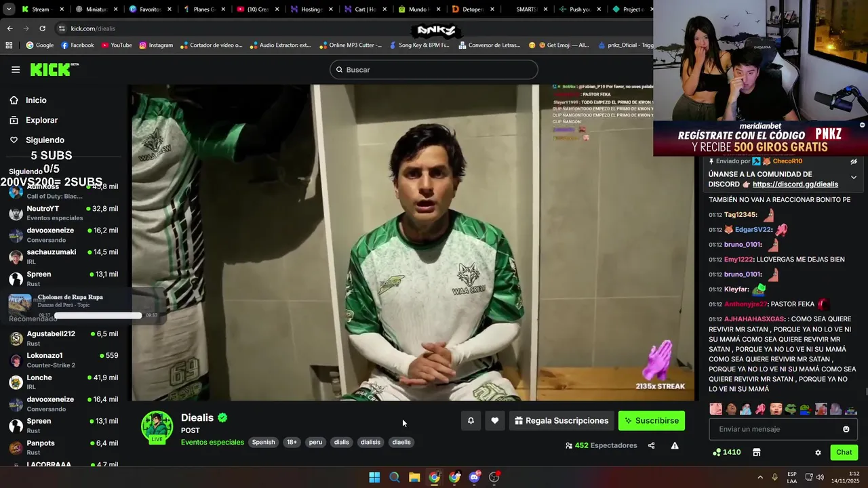Screen dimensions: 868x488
Task: Toggle the follow heart for Diealis
Action: (x=495, y=421)
